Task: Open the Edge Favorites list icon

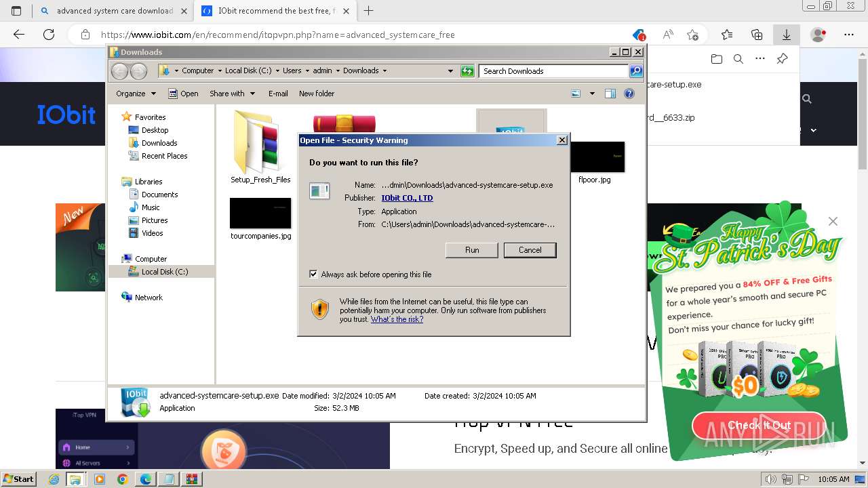Action: (x=727, y=35)
